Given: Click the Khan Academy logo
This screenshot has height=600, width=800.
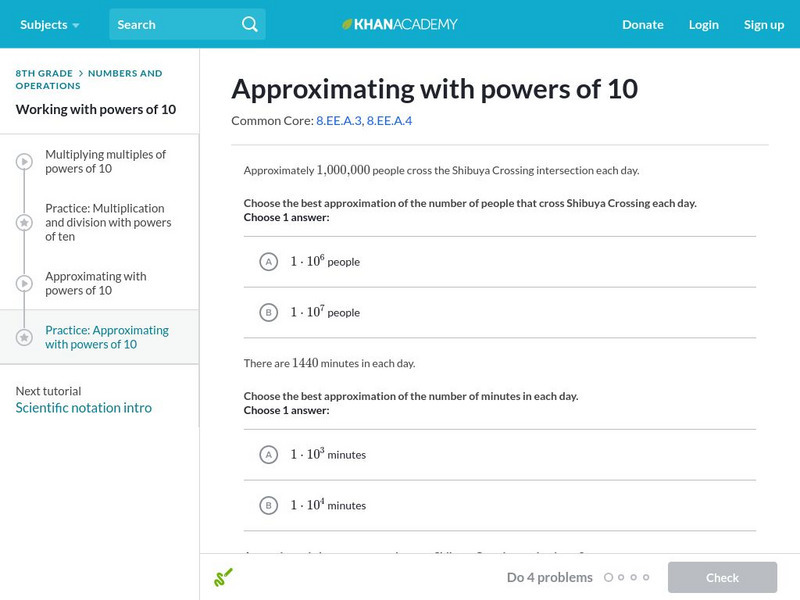Looking at the screenshot, I should pyautogui.click(x=400, y=24).
